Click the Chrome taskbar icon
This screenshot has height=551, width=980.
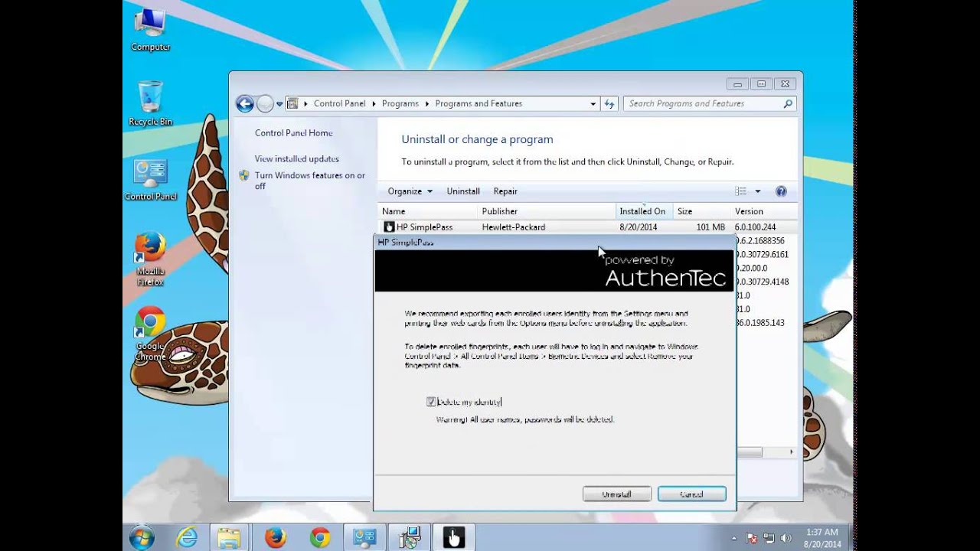tap(319, 537)
